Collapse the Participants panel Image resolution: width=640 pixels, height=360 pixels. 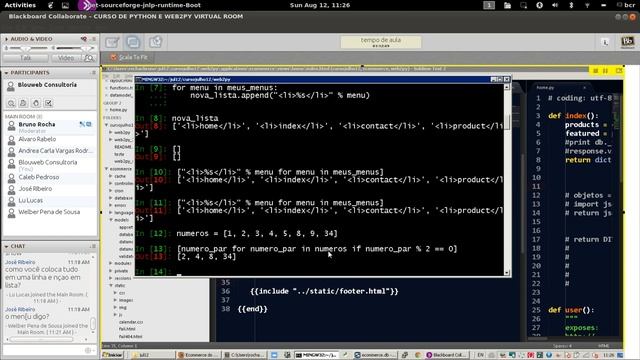click(7, 73)
